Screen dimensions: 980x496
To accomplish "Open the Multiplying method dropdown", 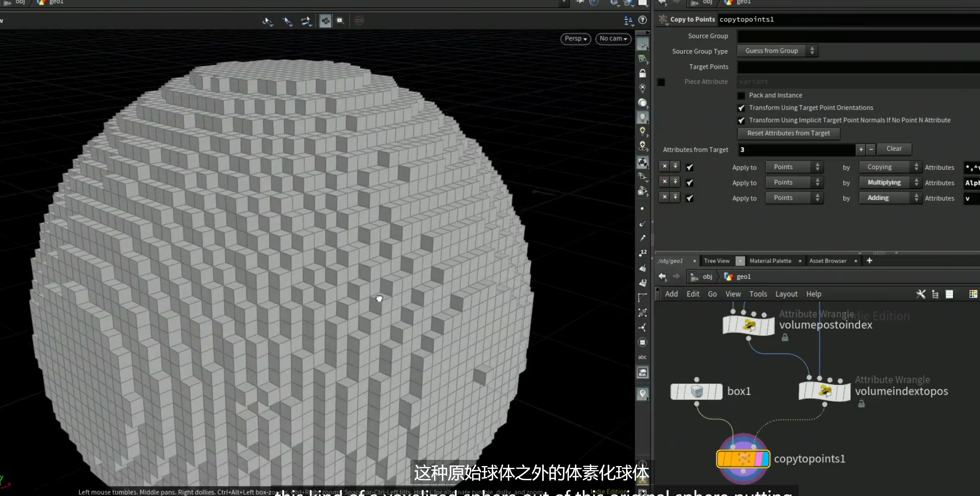I will click(x=890, y=183).
